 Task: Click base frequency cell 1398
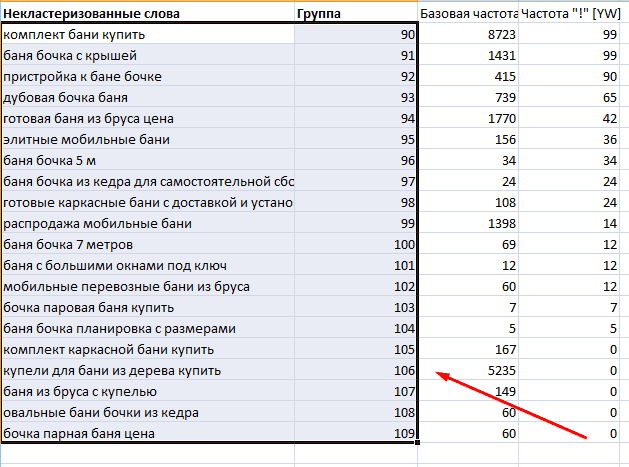pyautogui.click(x=468, y=223)
